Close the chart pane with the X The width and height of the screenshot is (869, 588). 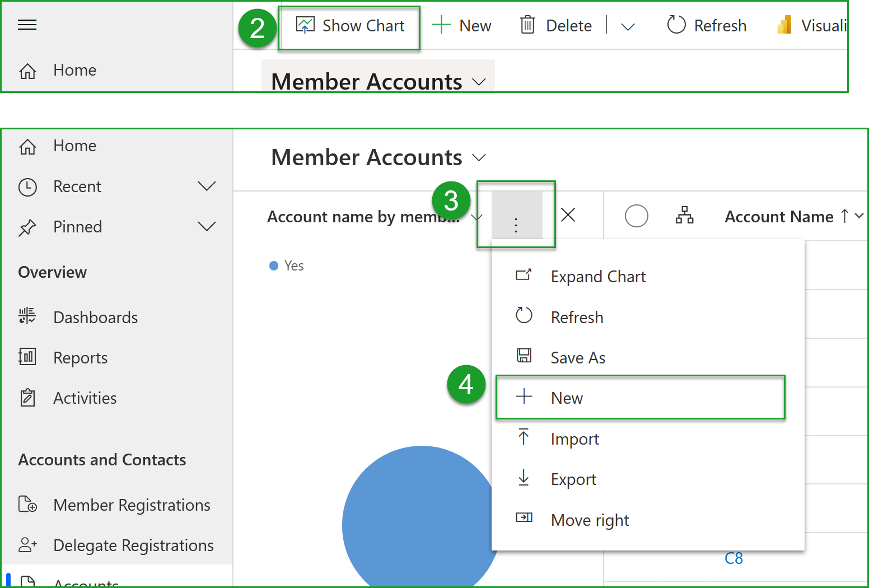coord(568,215)
